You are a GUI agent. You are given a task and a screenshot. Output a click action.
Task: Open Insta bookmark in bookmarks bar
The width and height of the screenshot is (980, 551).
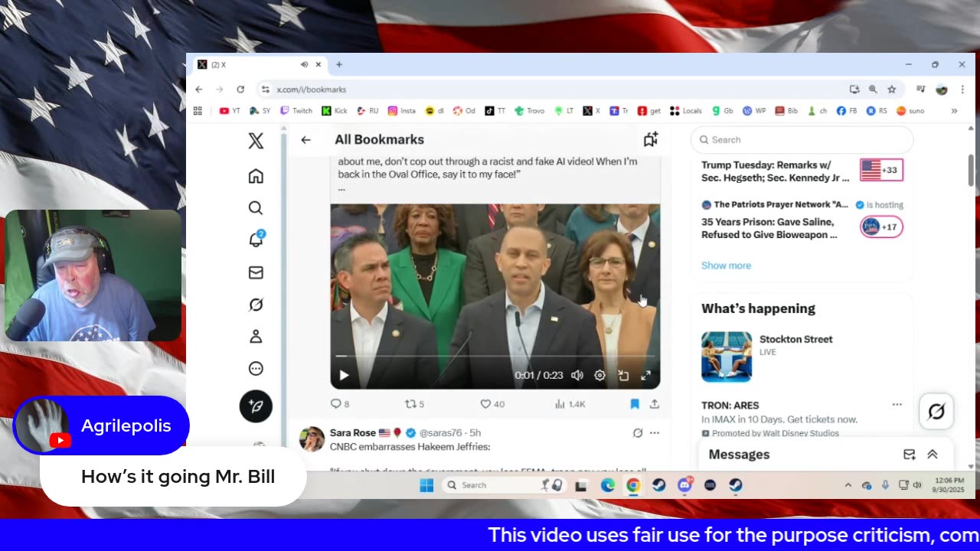point(402,111)
